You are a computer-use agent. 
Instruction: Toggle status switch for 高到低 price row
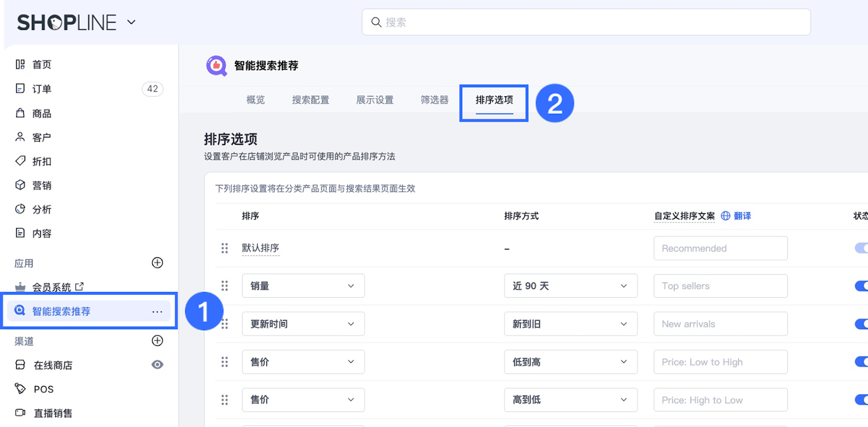(861, 400)
